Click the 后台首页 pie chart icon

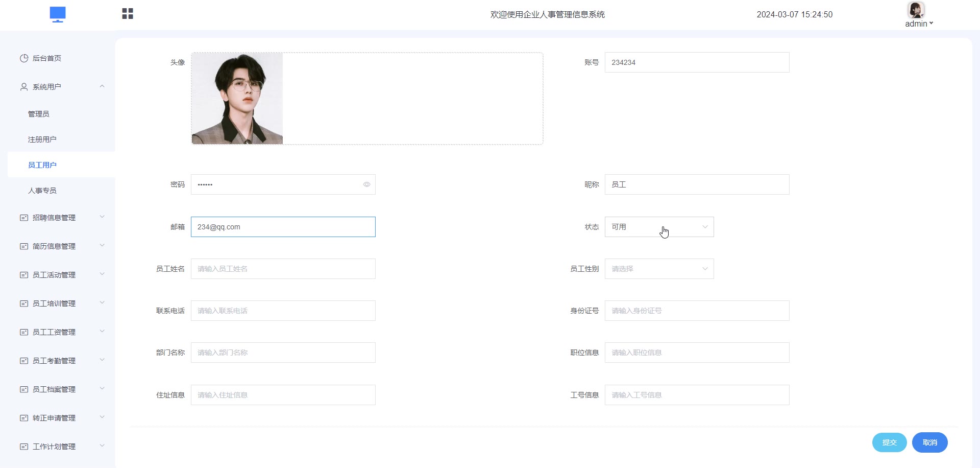pyautogui.click(x=24, y=58)
